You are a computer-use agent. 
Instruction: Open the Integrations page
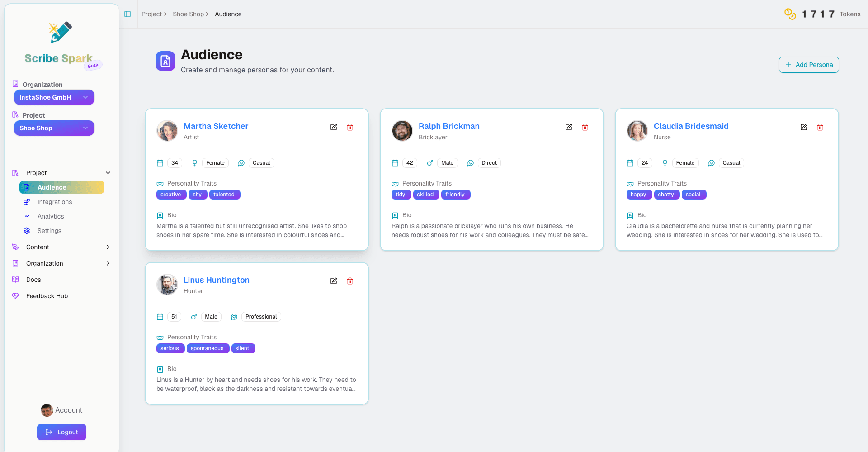point(54,202)
